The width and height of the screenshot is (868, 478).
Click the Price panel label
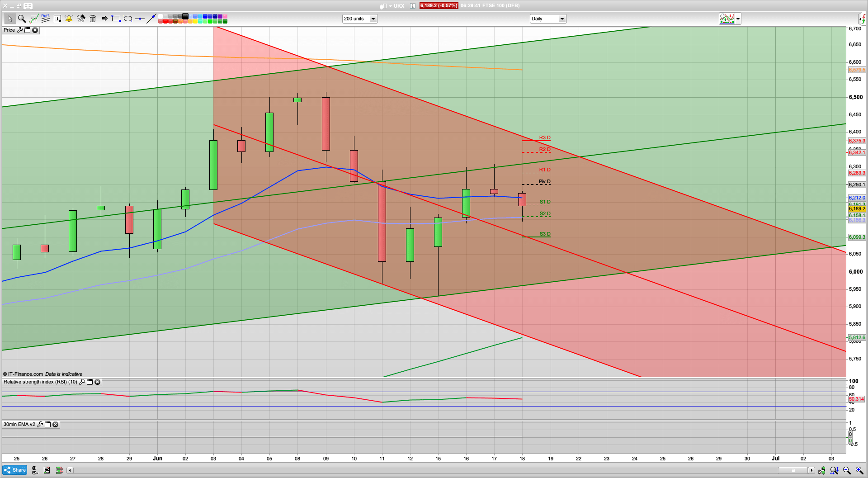pos(9,30)
